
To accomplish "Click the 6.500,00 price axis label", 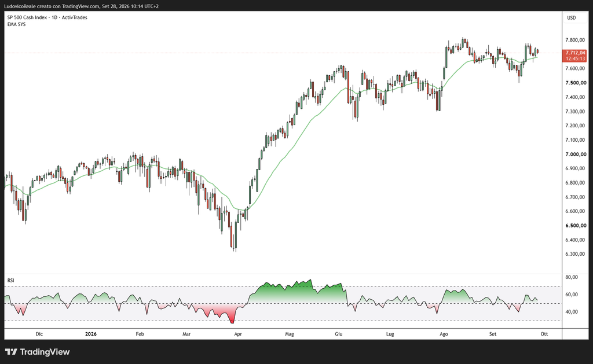I will [x=576, y=226].
